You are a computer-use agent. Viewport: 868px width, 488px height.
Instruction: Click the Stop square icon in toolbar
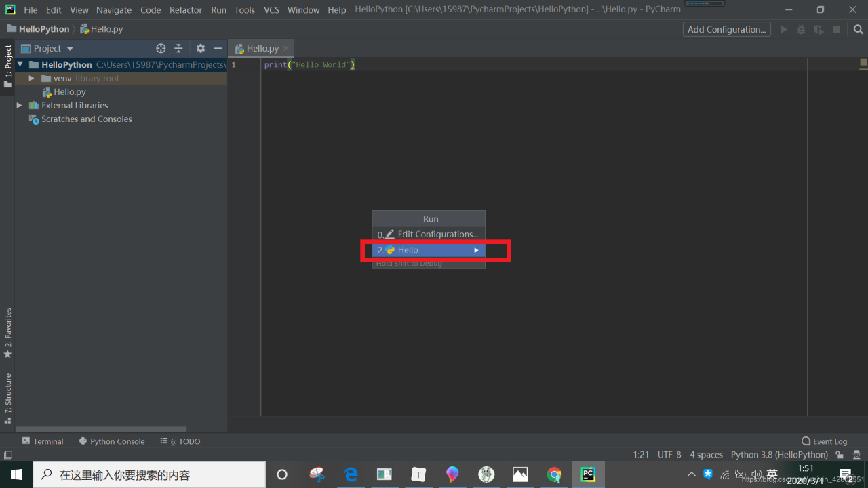tap(836, 29)
